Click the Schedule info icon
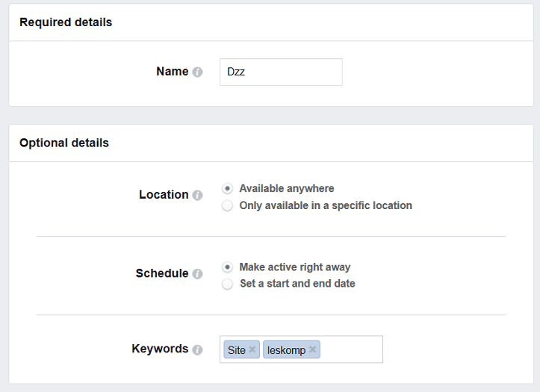The width and height of the screenshot is (540, 392). click(197, 274)
